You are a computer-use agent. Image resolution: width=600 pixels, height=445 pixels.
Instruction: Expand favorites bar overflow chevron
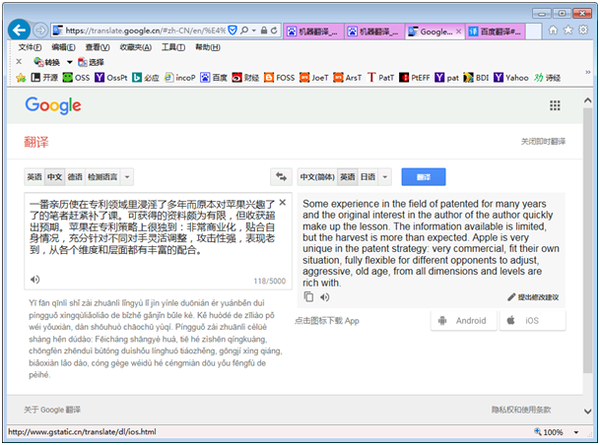[588, 72]
